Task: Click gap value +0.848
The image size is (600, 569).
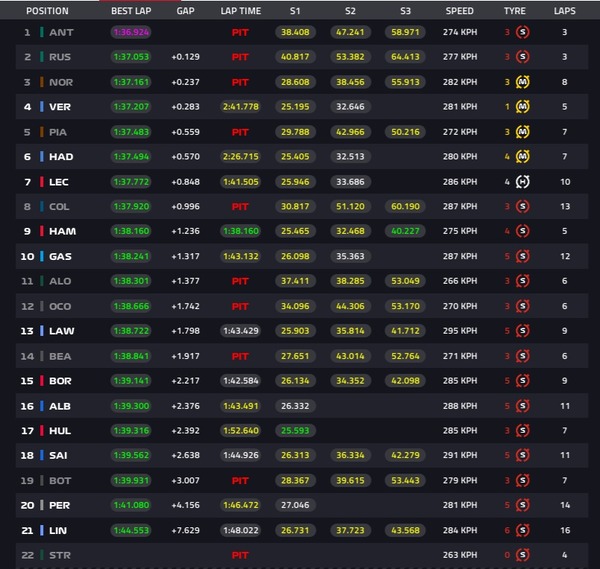Action: point(185,182)
